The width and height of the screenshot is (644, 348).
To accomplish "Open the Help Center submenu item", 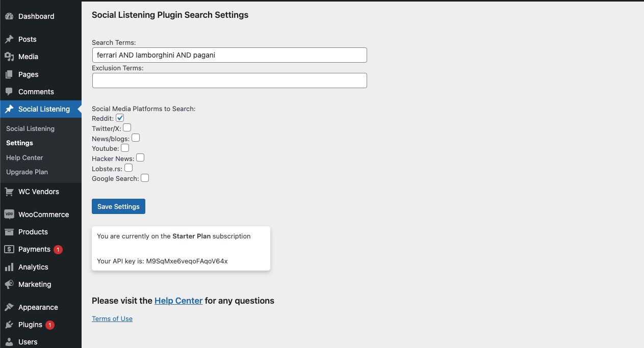I will coord(24,157).
